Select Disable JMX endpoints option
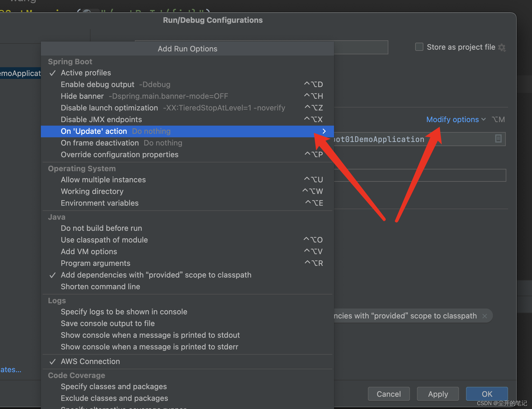 point(187,119)
